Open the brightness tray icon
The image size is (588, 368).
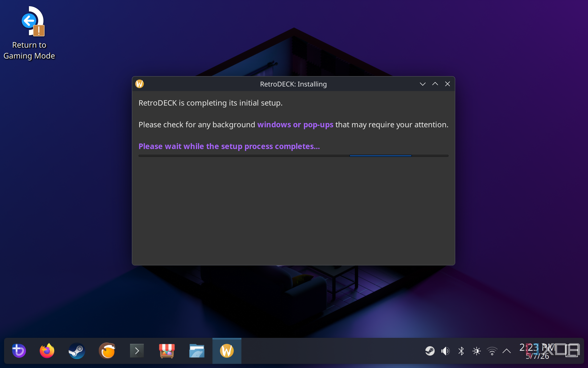(476, 351)
